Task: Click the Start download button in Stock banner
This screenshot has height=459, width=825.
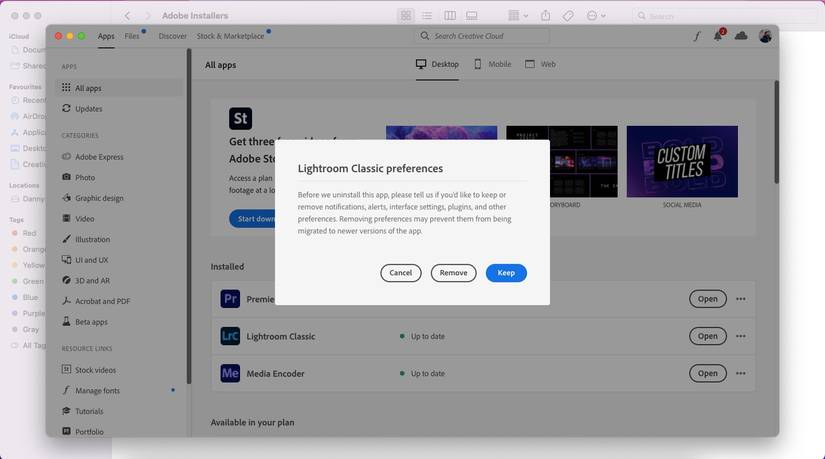Action: pyautogui.click(x=253, y=218)
